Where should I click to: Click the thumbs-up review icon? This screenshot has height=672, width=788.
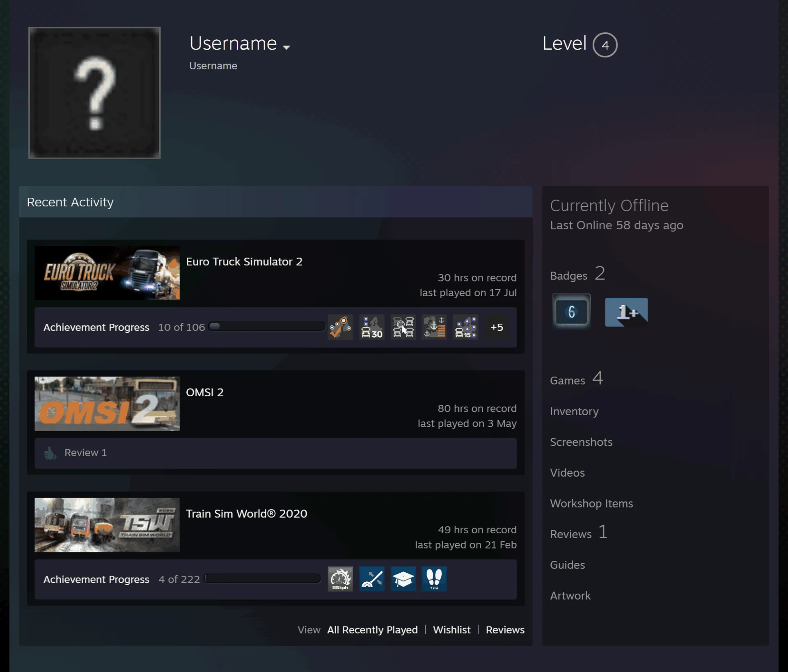[x=50, y=453]
